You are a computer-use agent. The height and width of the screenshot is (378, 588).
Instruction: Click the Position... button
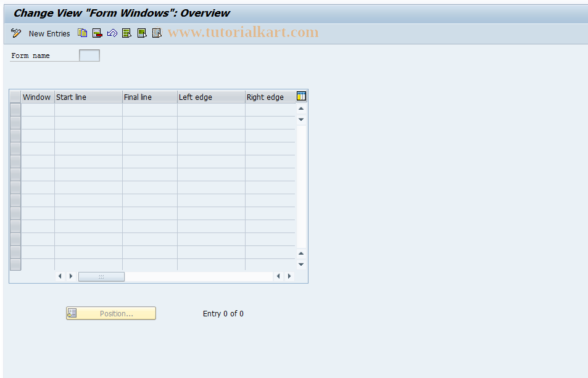111,314
